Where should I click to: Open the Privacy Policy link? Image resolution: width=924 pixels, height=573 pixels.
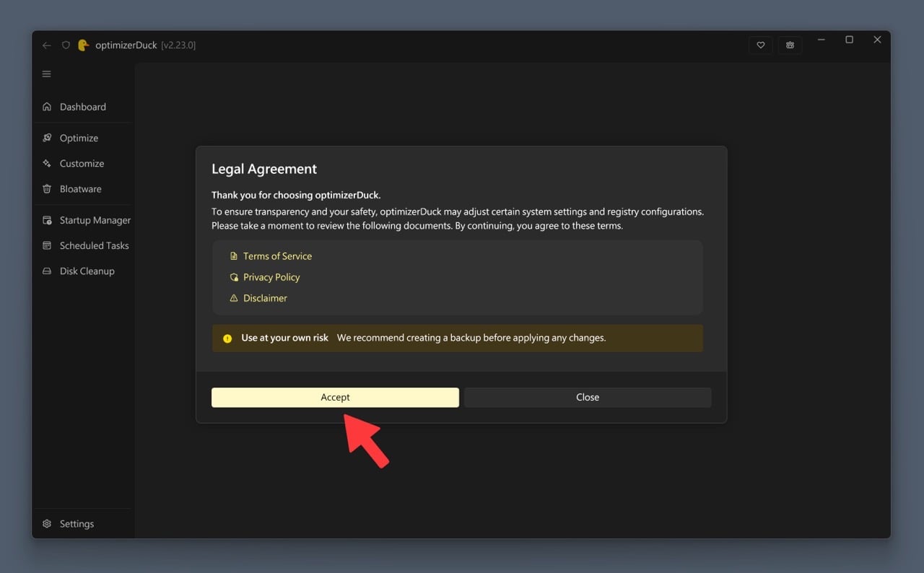point(271,277)
